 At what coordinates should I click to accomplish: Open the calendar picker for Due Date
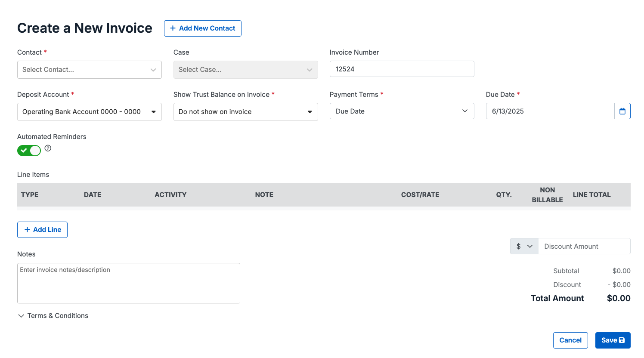[x=622, y=111]
